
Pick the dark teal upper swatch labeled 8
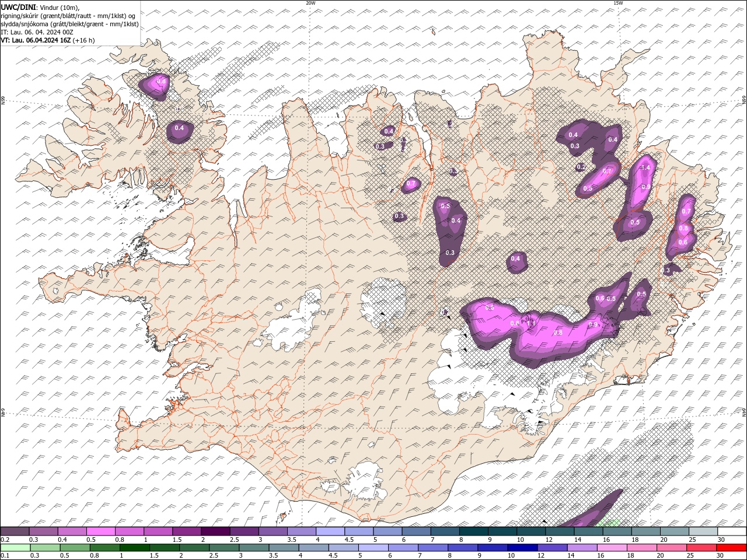pyautogui.click(x=473, y=531)
